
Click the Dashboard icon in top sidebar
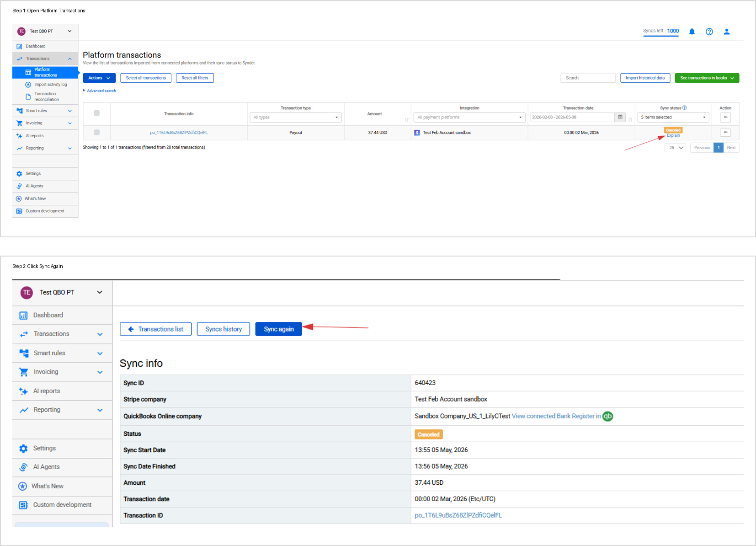(x=19, y=46)
